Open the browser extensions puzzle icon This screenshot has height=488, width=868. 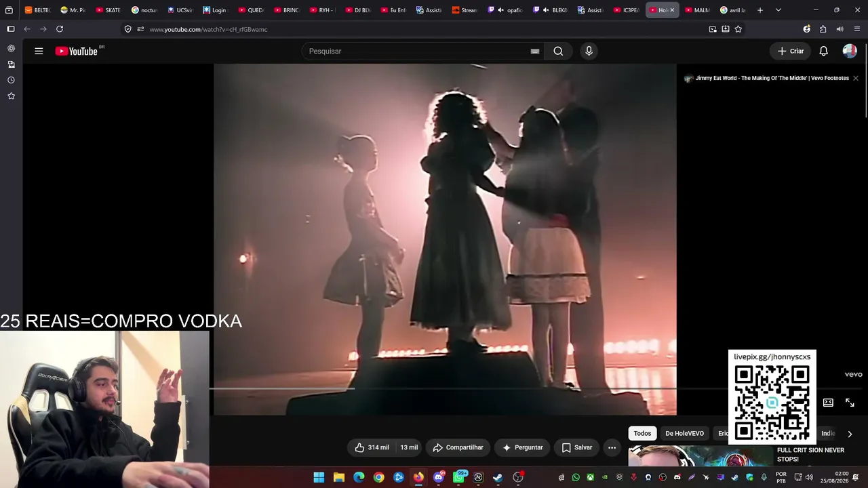[x=823, y=29]
